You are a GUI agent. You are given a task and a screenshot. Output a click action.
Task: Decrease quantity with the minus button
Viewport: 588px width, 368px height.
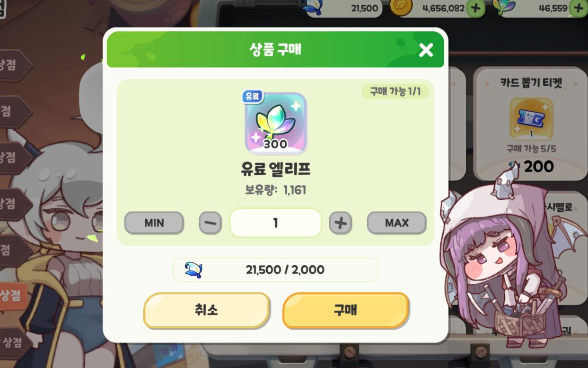[210, 223]
